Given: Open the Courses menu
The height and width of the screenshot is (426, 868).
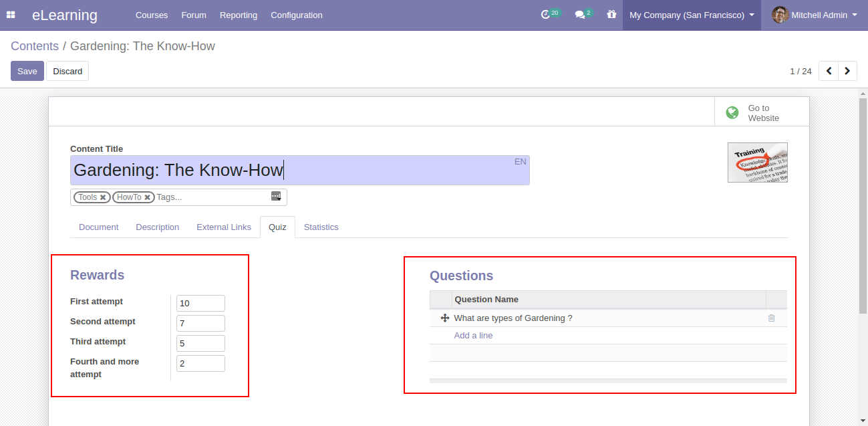Looking at the screenshot, I should [x=152, y=15].
